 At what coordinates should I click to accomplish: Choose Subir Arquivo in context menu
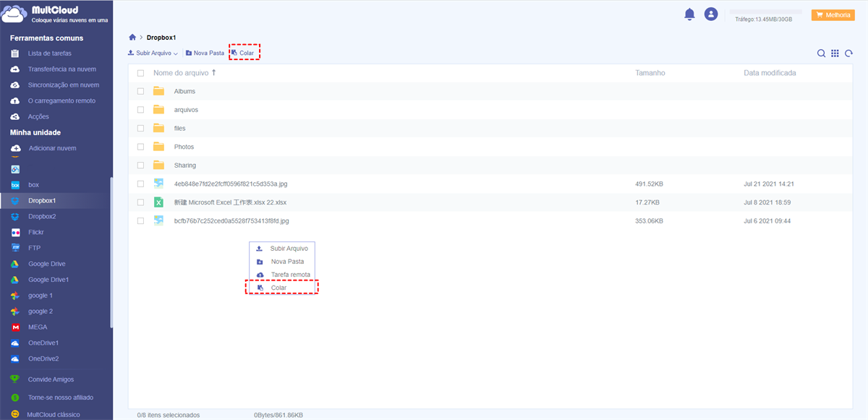point(282,249)
